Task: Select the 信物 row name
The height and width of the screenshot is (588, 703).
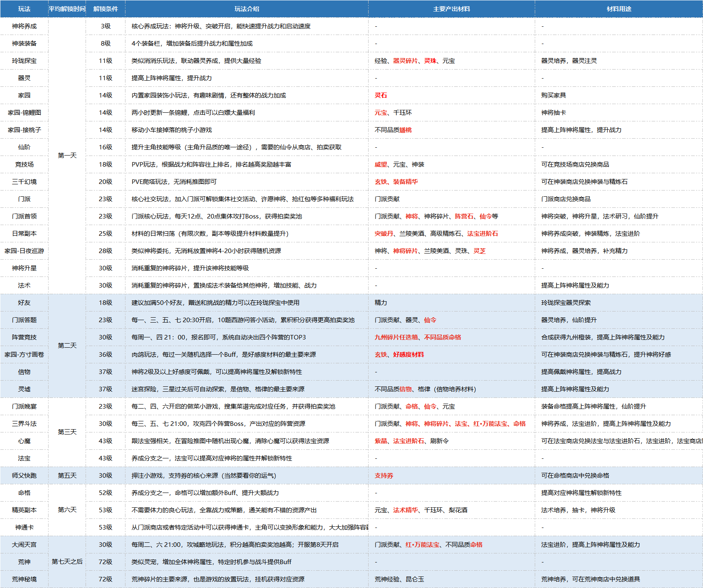Action: tap(24, 372)
